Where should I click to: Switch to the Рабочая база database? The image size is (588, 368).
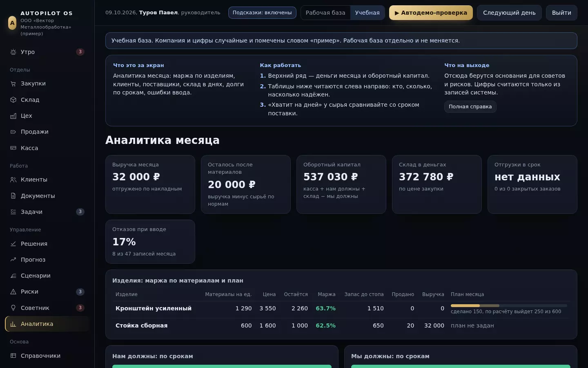(325, 13)
